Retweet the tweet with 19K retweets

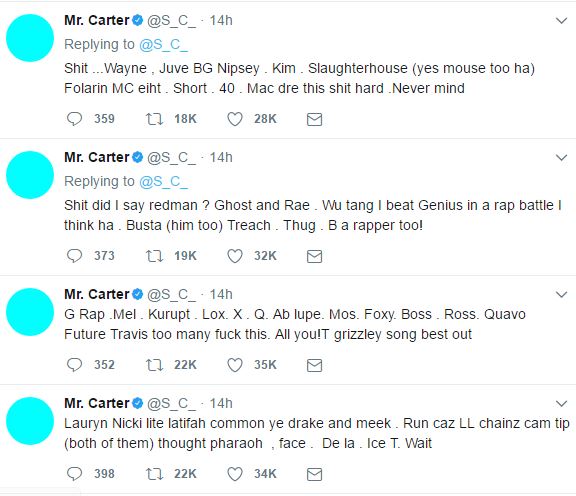click(154, 256)
